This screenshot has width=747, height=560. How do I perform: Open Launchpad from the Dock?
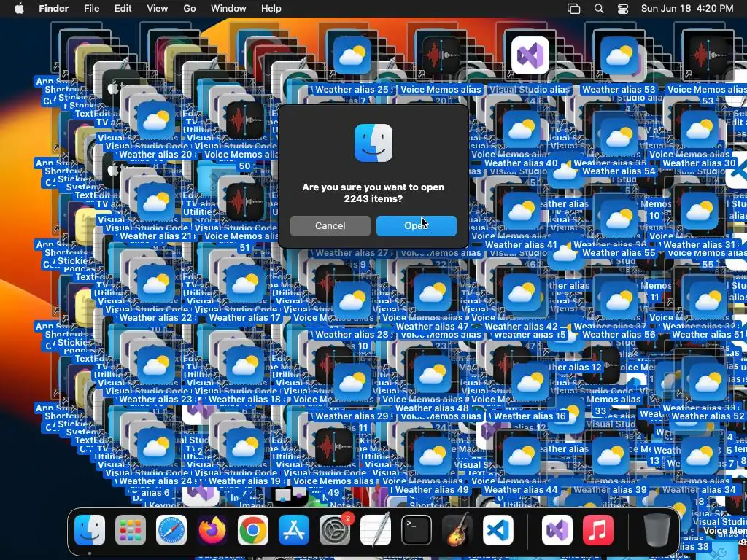click(131, 530)
